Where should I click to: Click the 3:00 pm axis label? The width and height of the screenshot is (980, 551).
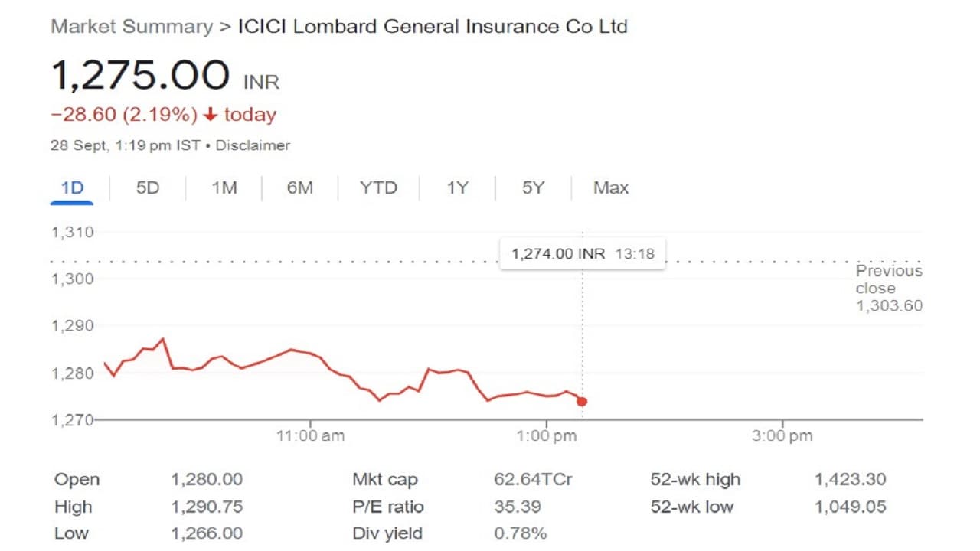[x=782, y=436]
